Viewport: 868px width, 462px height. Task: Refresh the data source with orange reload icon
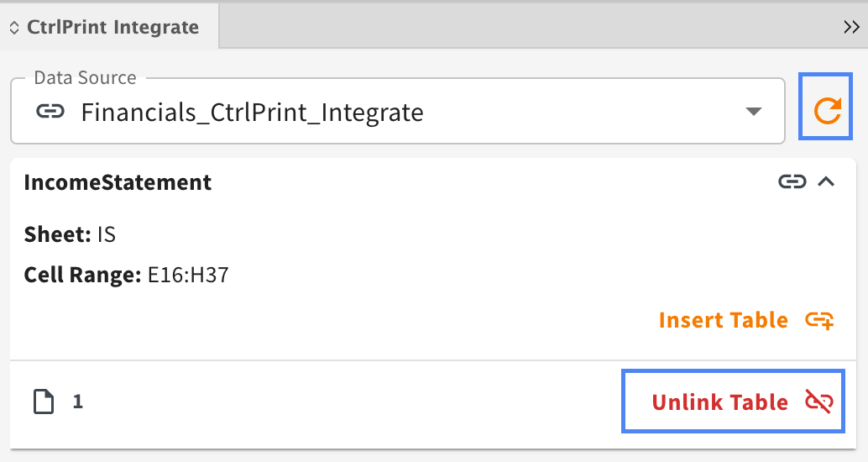pyautogui.click(x=825, y=107)
